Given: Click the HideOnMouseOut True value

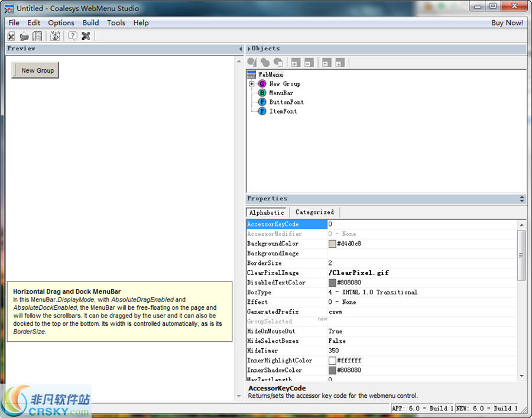Looking at the screenshot, I should click(x=335, y=331).
